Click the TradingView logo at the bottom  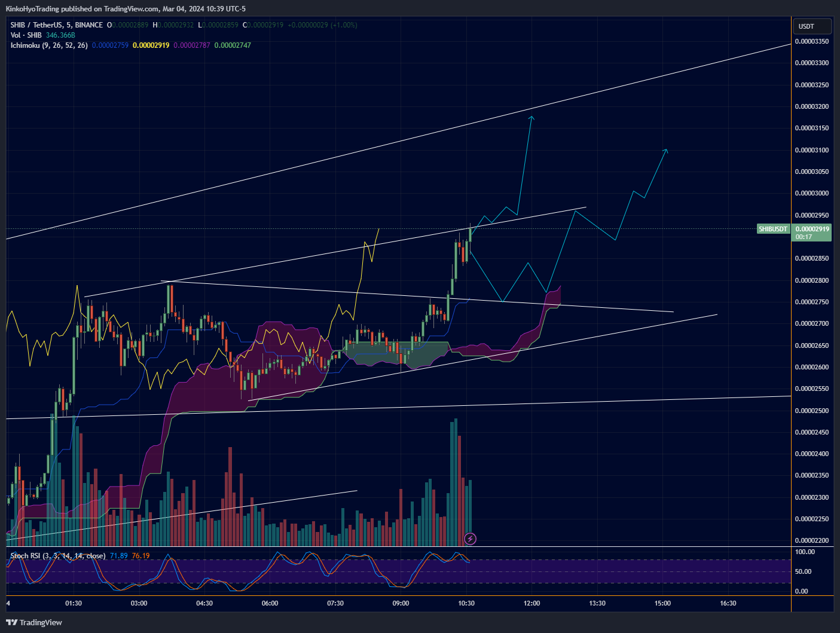(34, 622)
